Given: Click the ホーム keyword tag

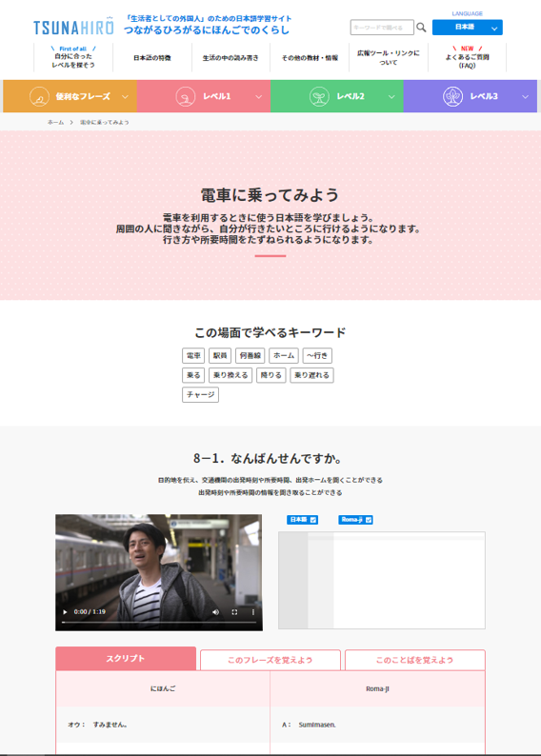Looking at the screenshot, I should [284, 356].
